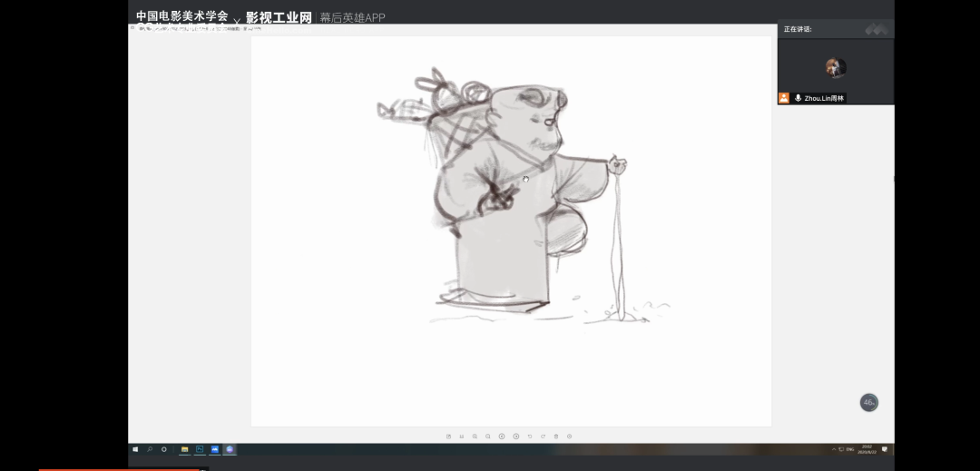Image resolution: width=980 pixels, height=471 pixels.
Task: Open the blue meeting app on taskbar
Action: coord(214,449)
